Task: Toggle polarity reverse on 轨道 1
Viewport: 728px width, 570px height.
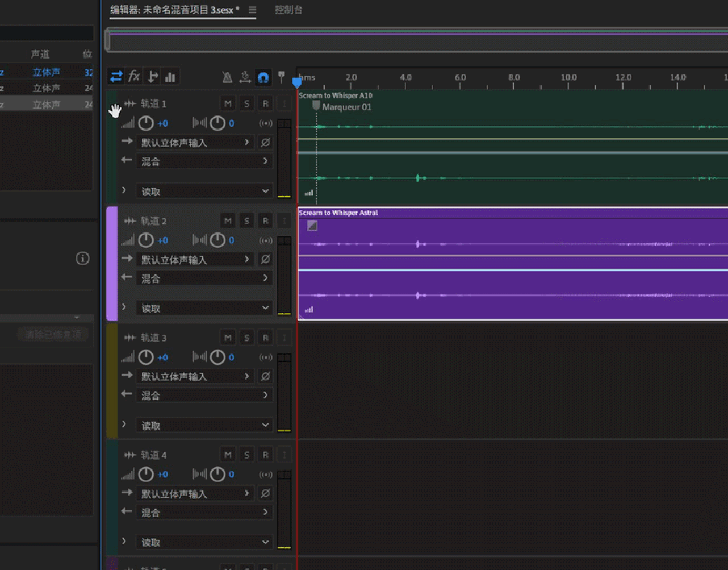Action: coord(265,142)
